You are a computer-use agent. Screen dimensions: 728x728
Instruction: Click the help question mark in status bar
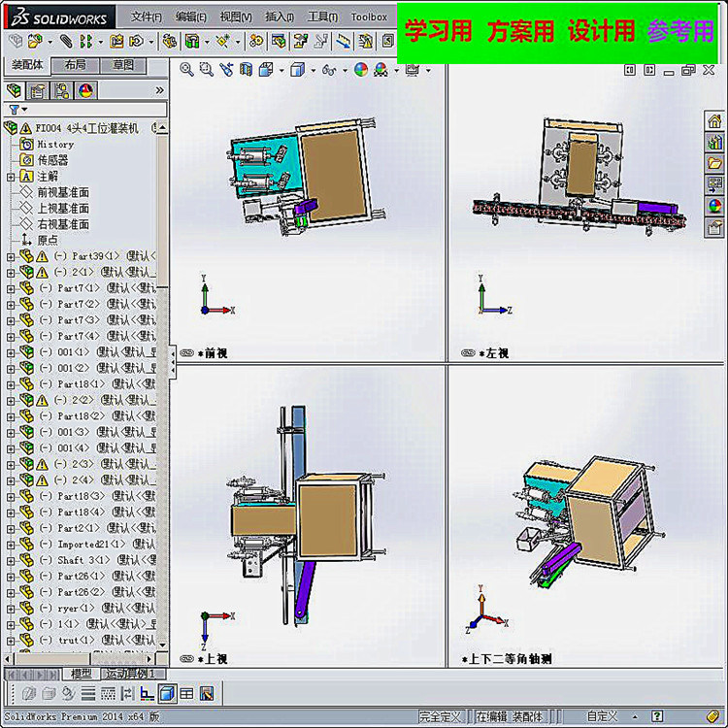(x=657, y=716)
